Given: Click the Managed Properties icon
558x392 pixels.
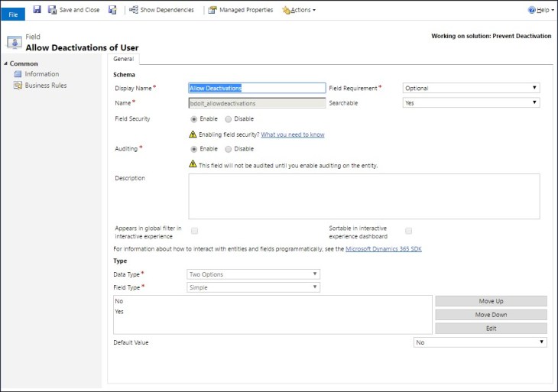Looking at the screenshot, I should point(212,10).
